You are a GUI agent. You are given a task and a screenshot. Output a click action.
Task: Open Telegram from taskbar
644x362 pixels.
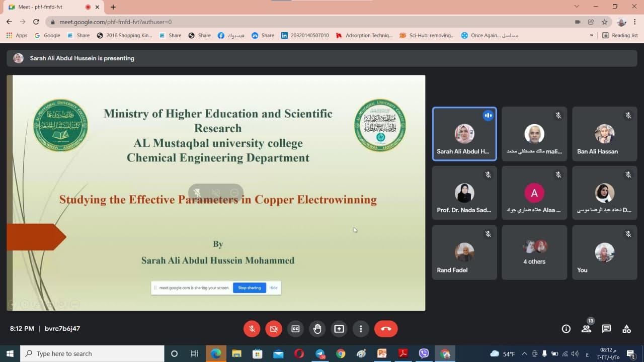[x=320, y=353]
